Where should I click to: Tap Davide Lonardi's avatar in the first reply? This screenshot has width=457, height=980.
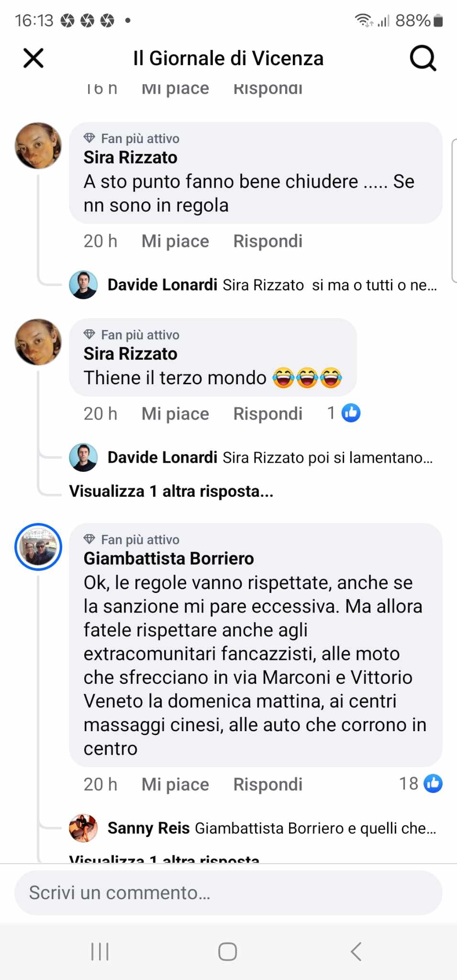pyautogui.click(x=83, y=285)
